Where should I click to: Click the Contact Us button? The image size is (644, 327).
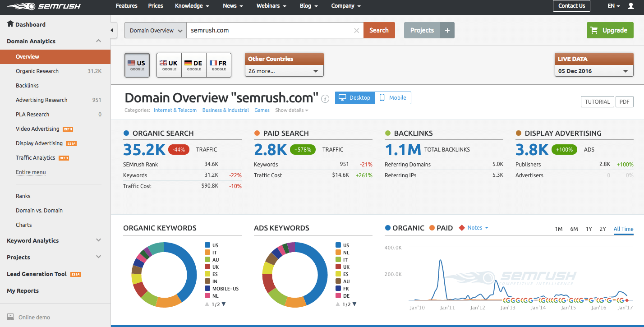point(571,6)
